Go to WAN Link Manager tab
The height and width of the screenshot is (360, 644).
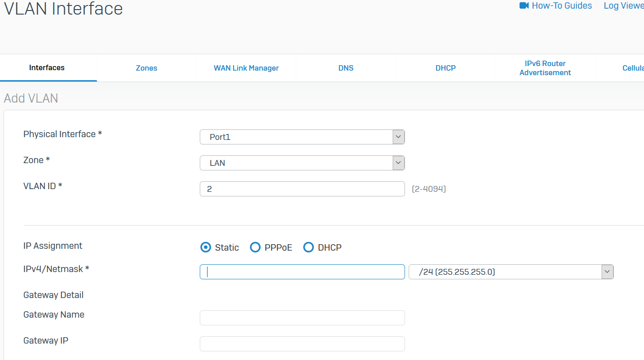click(246, 68)
